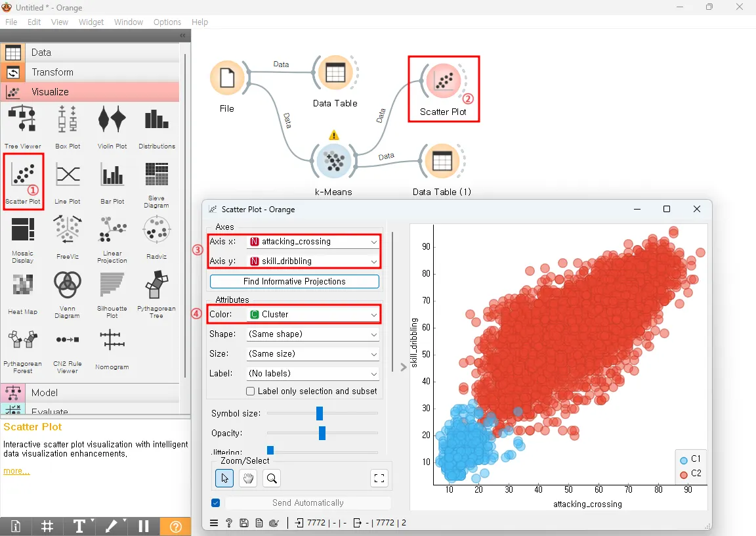Click the reset zoom to fit icon
This screenshot has height=536, width=756.
(x=379, y=478)
